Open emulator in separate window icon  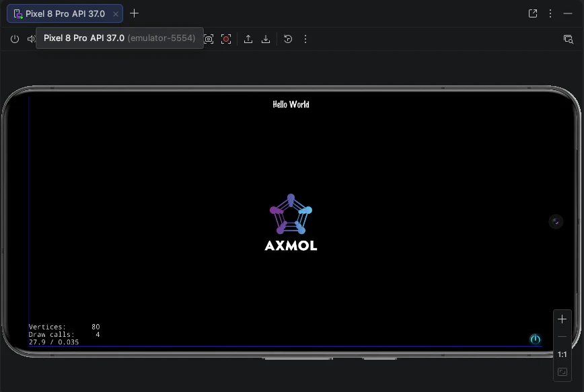(x=533, y=13)
